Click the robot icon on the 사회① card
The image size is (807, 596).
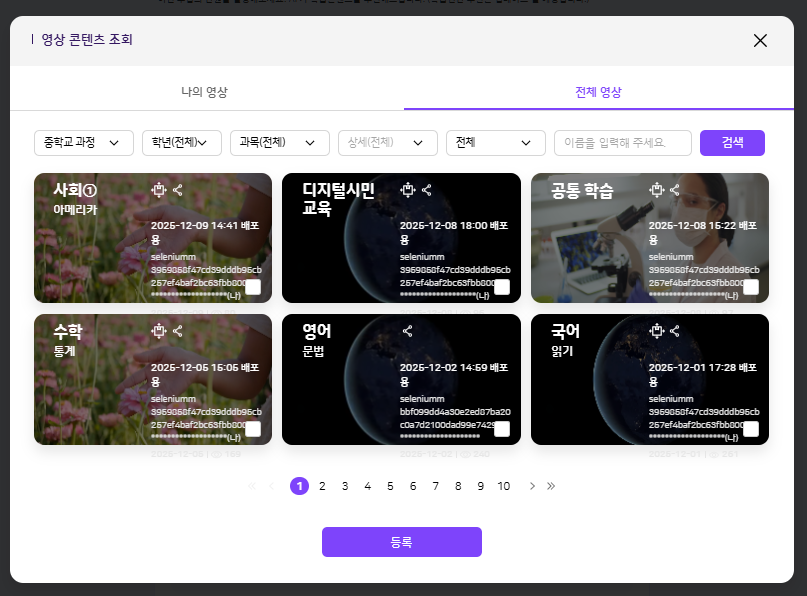[158, 189]
